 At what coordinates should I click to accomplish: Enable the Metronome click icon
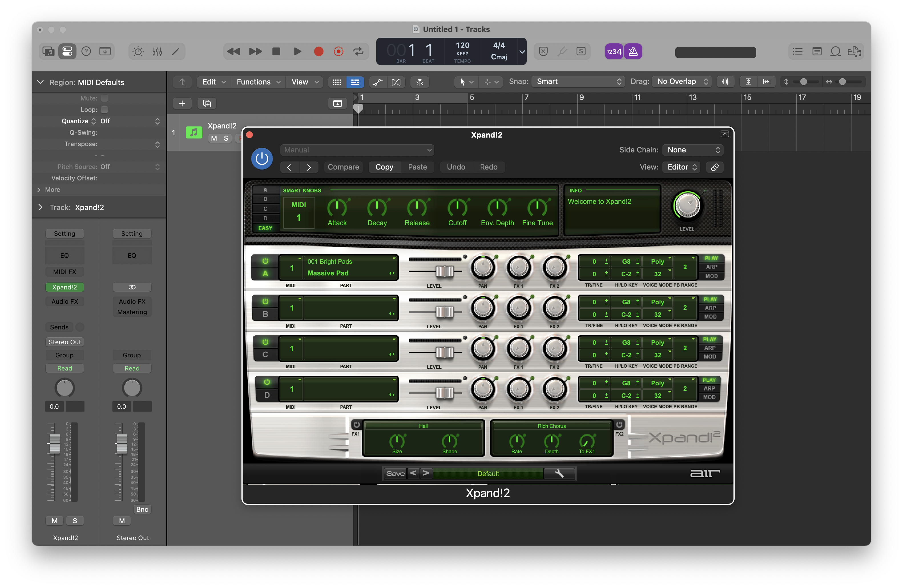coord(633,51)
